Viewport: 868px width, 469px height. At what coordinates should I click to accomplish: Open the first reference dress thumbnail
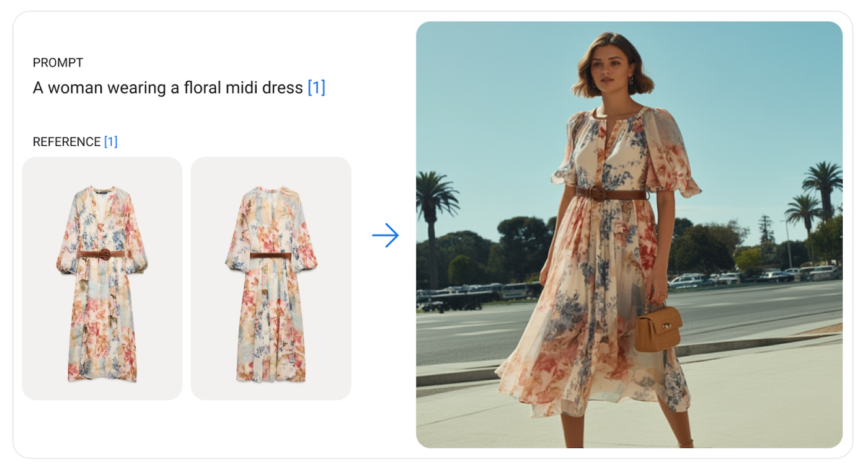tap(102, 278)
